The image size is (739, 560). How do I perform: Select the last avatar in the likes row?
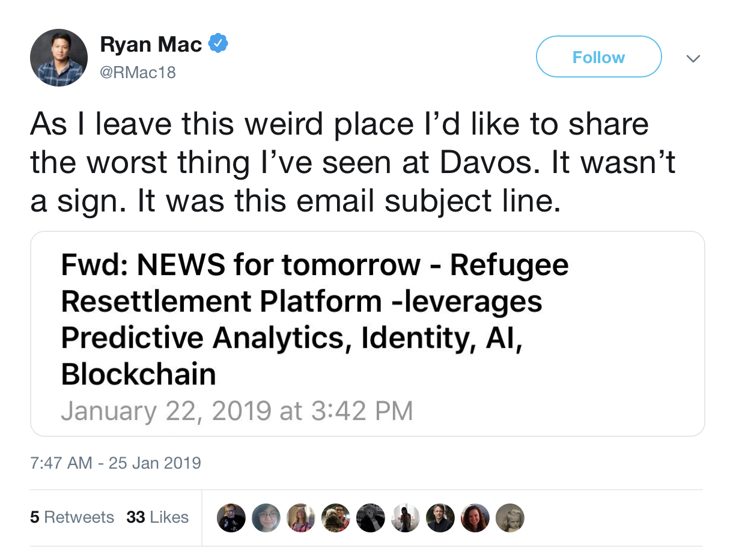510,517
